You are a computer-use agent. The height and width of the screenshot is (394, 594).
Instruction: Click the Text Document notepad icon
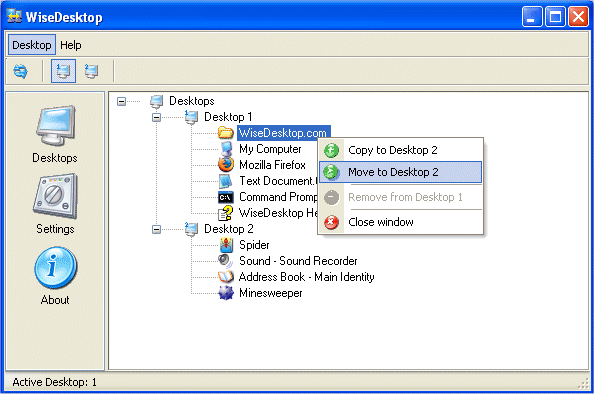pos(226,181)
